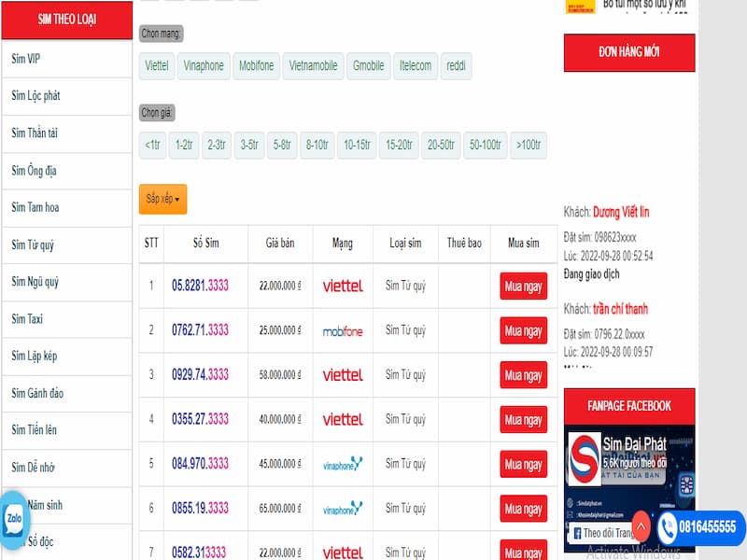Screen dimensions: 747x560
Task: Click Mua ngay for 0855.19.3333
Action: 523,509
